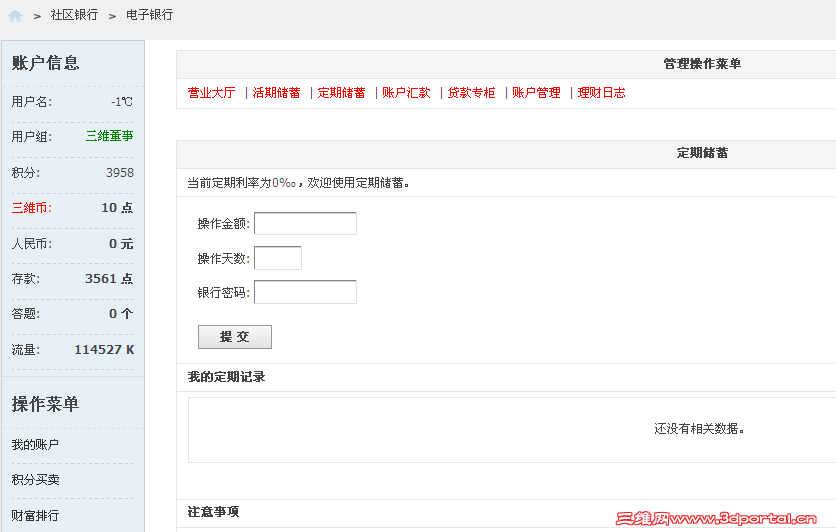Go to 账户管理 menu item
The width and height of the screenshot is (836, 532).
[536, 93]
